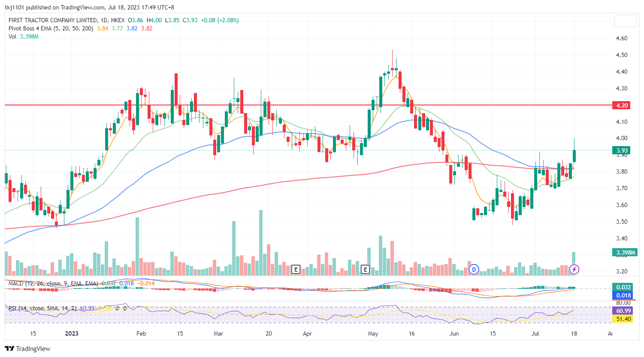
Task: Click the MACD indicator legend
Action: 53,283
